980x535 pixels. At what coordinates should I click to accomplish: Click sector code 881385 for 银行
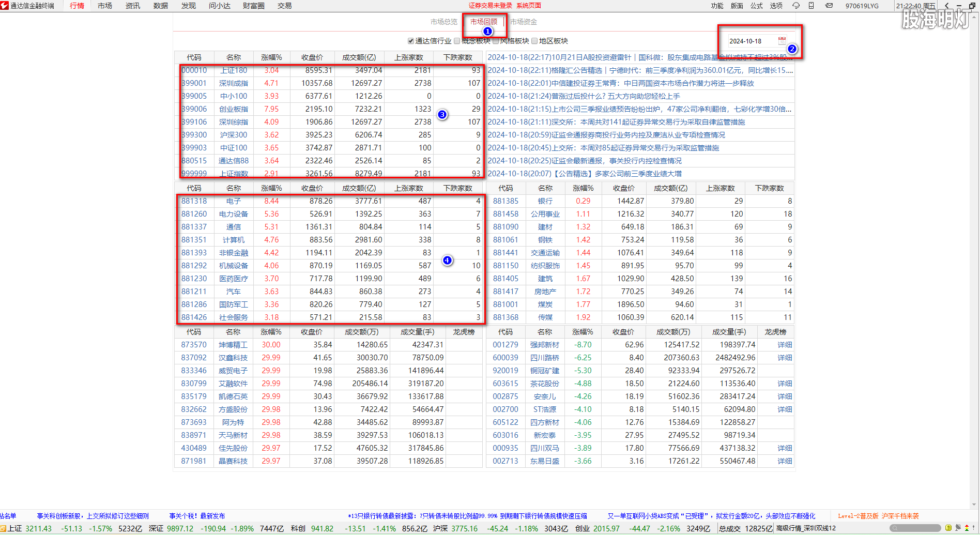pos(506,201)
